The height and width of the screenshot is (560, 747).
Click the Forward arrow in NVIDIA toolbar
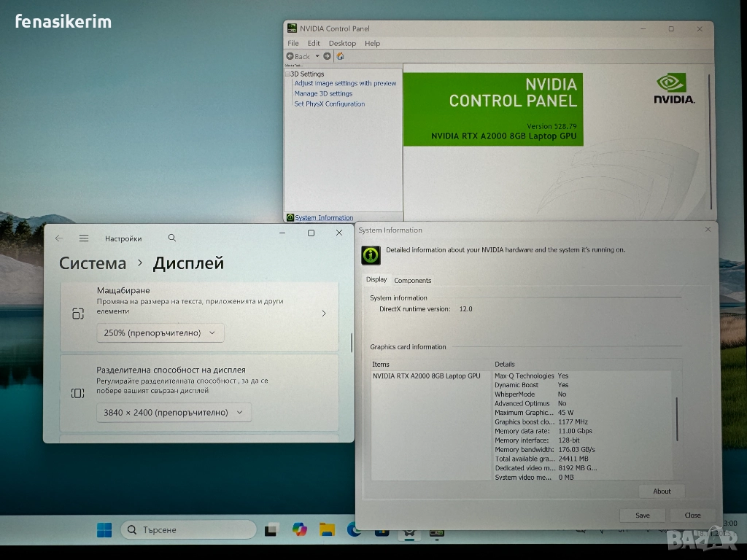pyautogui.click(x=327, y=56)
